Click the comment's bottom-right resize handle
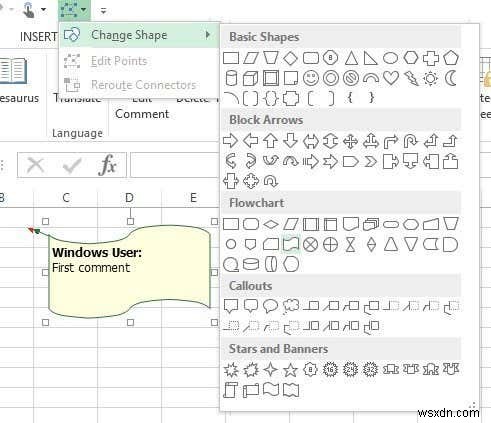 point(214,322)
